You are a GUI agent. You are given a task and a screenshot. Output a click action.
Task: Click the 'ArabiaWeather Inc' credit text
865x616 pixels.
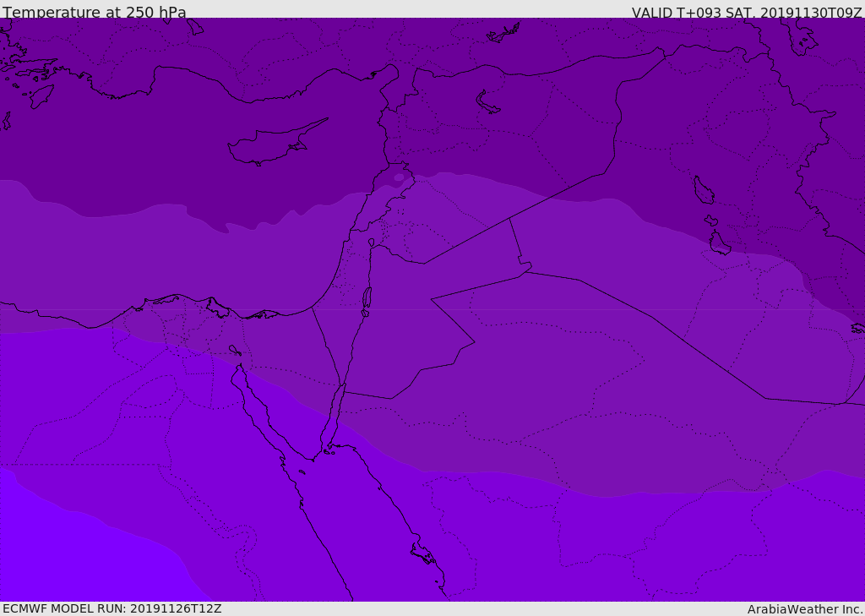point(804,609)
